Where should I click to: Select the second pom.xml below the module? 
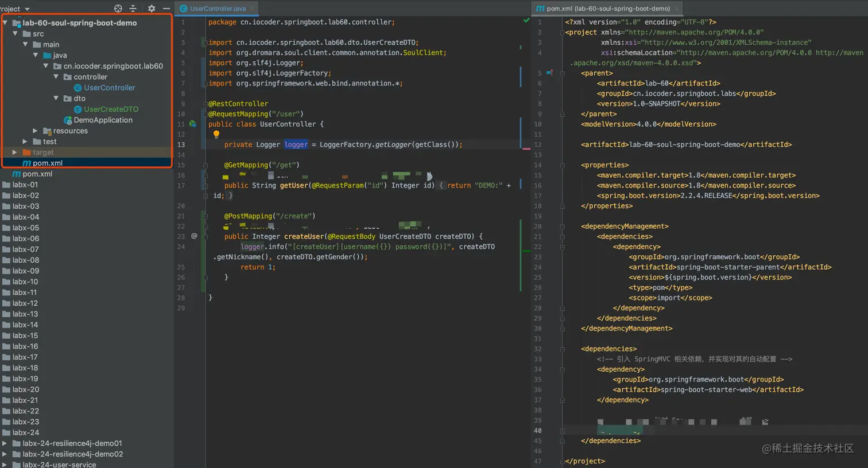click(37, 174)
